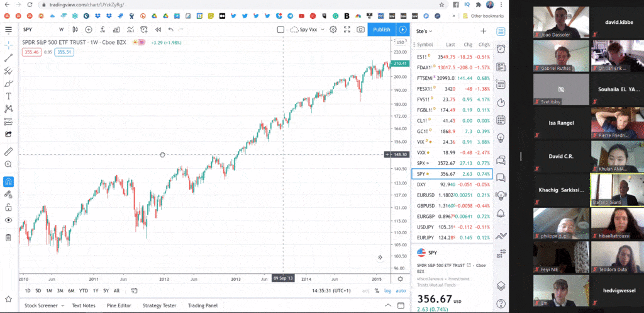Screen dimensions: 644x313
Task: Open the candlestick chart style selector
Action: point(75,29)
